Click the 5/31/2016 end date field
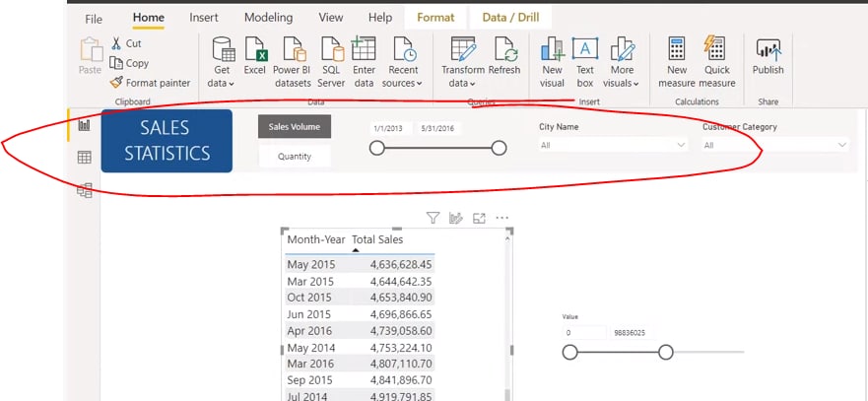868x401 pixels. [437, 128]
